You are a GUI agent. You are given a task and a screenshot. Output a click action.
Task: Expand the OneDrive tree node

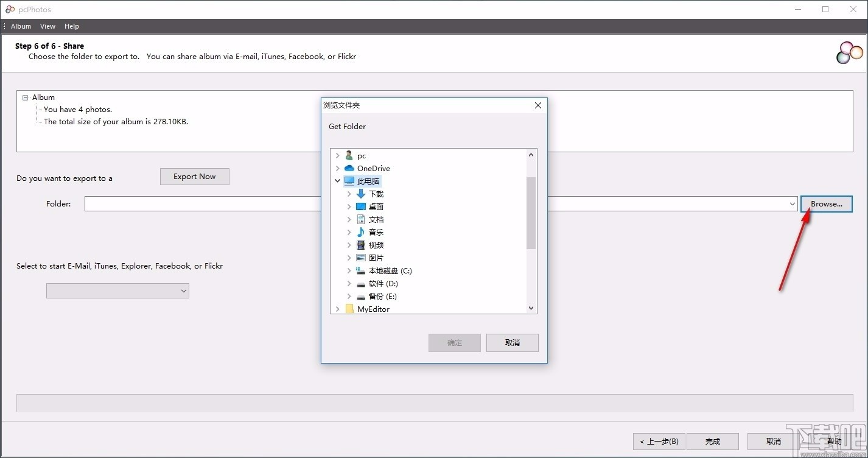[x=338, y=169]
